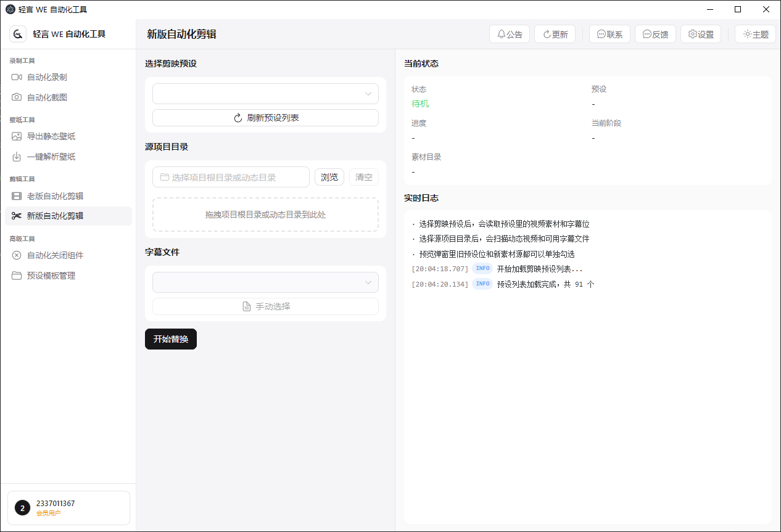Click the drag-and-drop project directory zone
Screen dimensions: 781x532
[x=265, y=214]
